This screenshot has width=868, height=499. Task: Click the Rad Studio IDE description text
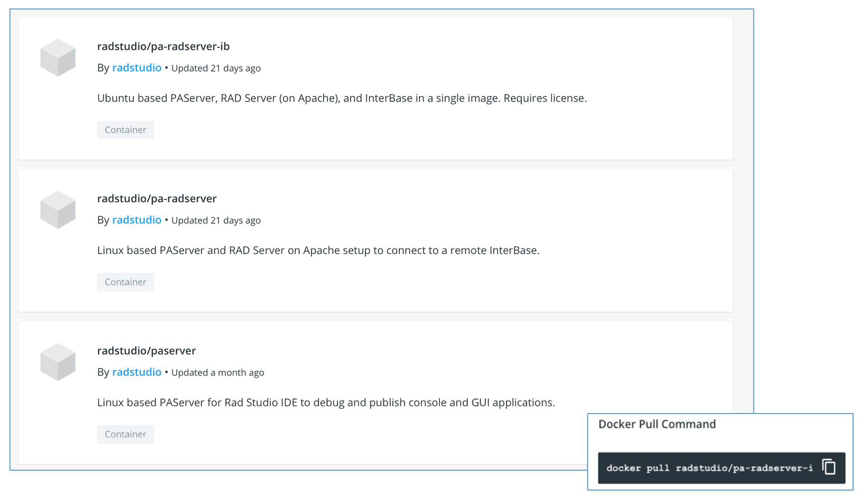click(326, 402)
